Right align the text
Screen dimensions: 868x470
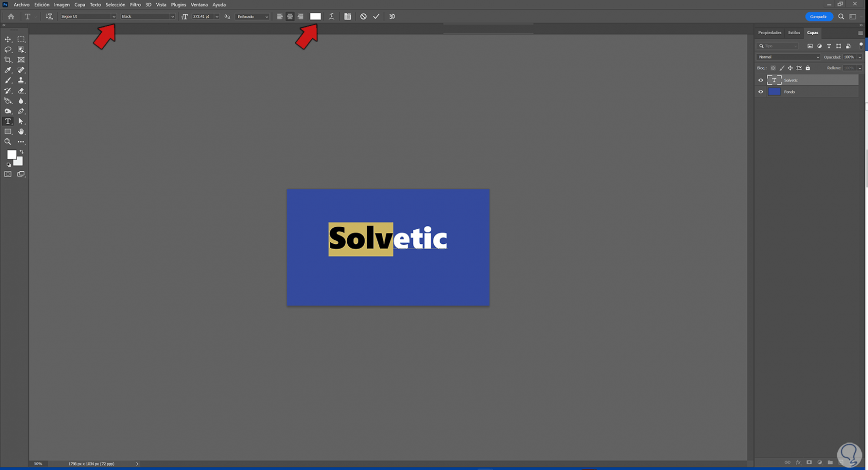click(300, 16)
